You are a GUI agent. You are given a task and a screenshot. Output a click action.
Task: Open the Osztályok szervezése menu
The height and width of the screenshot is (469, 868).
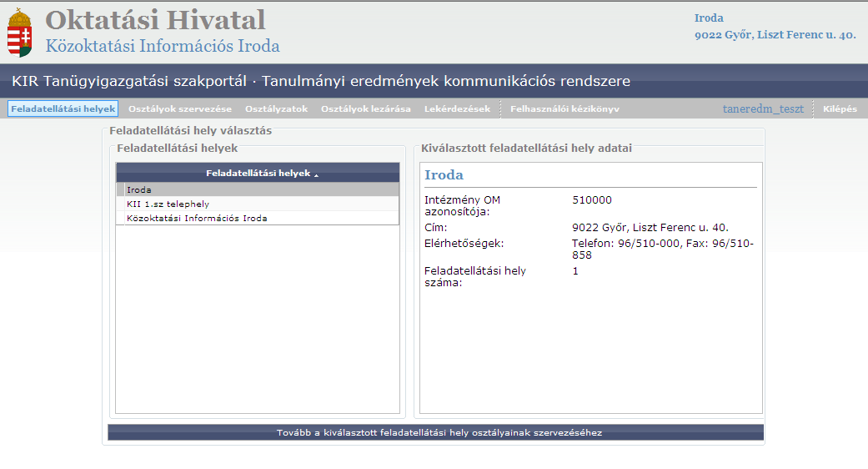pyautogui.click(x=180, y=108)
